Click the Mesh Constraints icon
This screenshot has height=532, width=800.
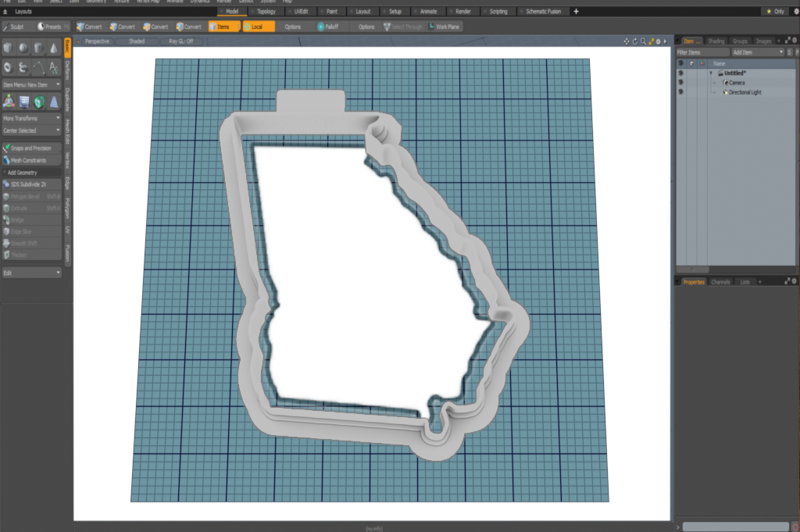6,160
